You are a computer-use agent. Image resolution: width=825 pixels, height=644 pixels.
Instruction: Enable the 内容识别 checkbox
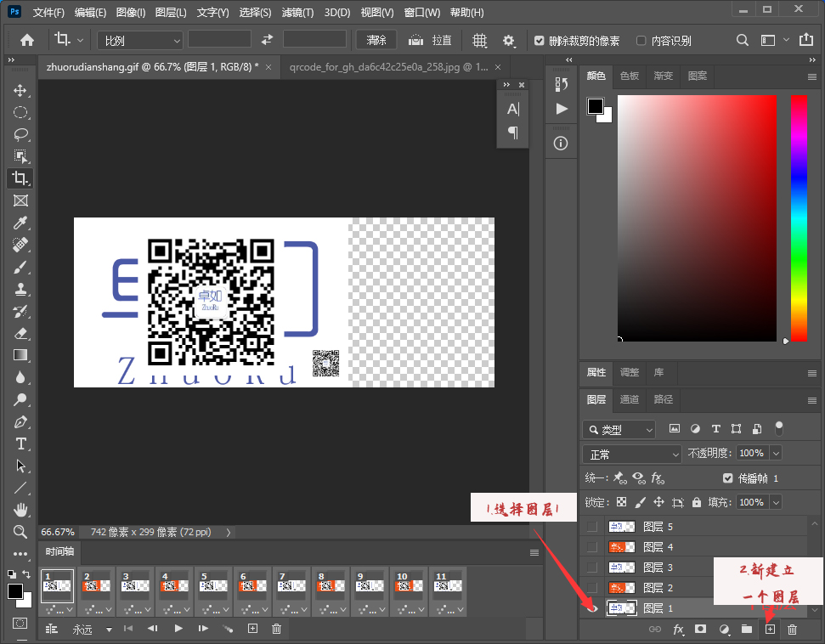coord(641,41)
